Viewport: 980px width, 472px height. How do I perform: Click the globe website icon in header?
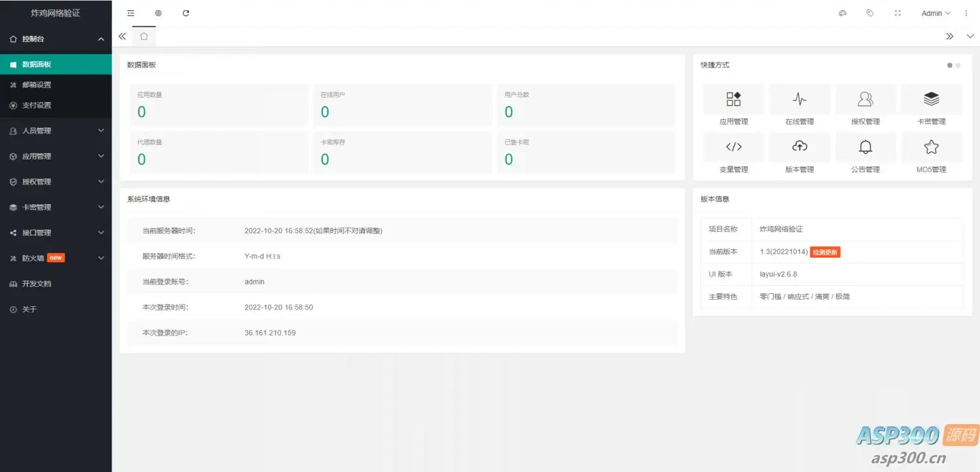(158, 13)
